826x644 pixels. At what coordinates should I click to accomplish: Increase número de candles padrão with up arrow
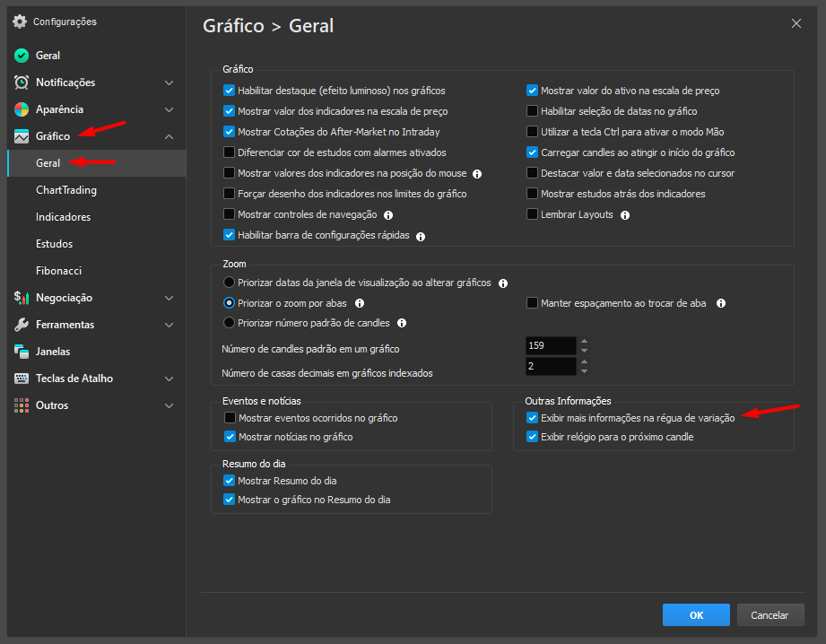[585, 341]
